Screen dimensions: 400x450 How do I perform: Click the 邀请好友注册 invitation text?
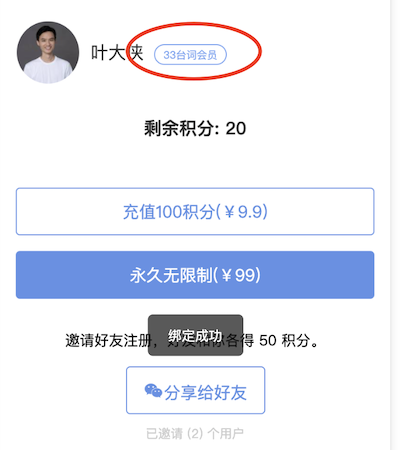point(108,341)
